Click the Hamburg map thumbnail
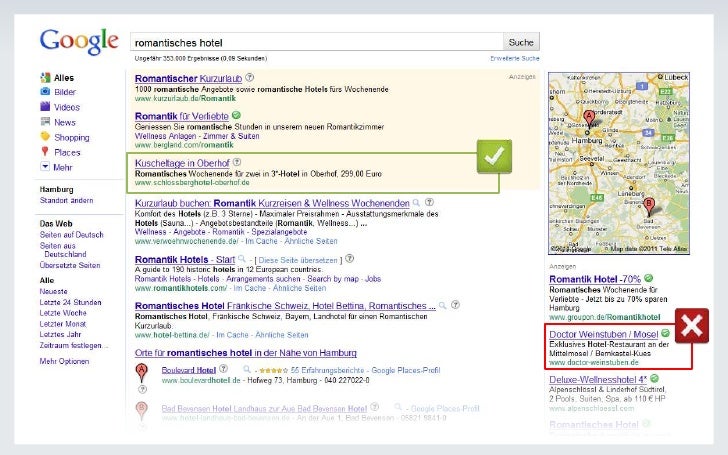This screenshot has height=455, width=728. (x=619, y=163)
